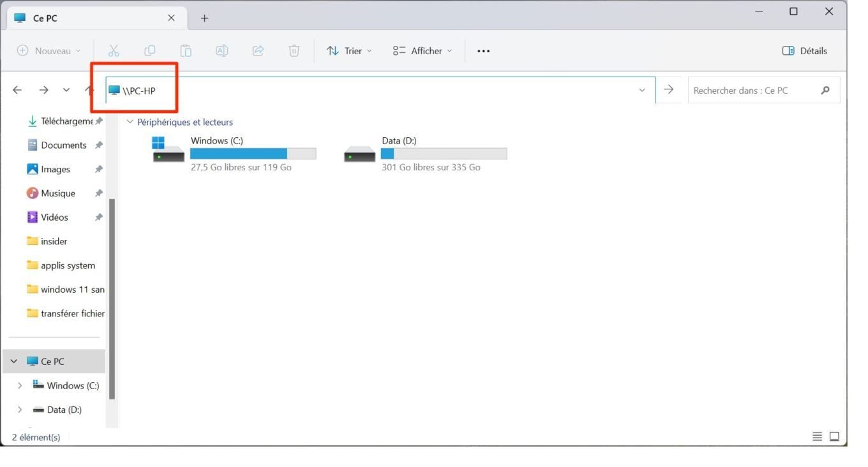Open the Afficher view dropdown
This screenshot has height=467, width=868.
[423, 50]
